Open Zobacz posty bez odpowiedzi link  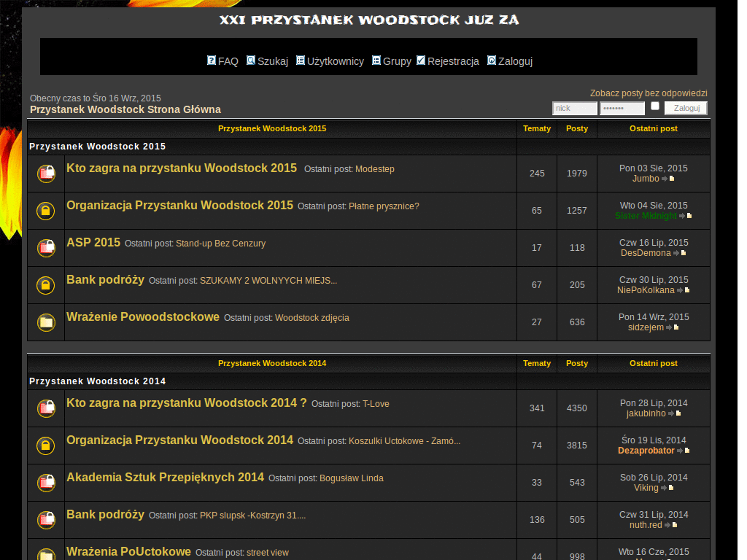coord(649,93)
